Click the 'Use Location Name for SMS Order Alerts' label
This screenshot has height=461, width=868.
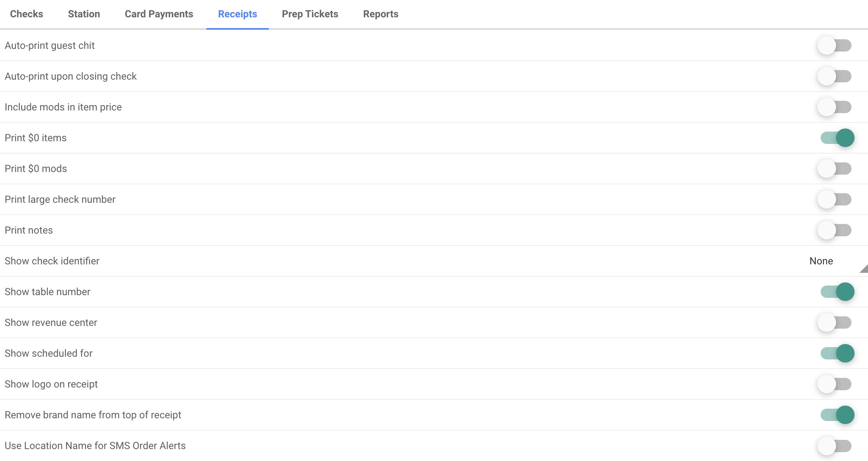95,446
